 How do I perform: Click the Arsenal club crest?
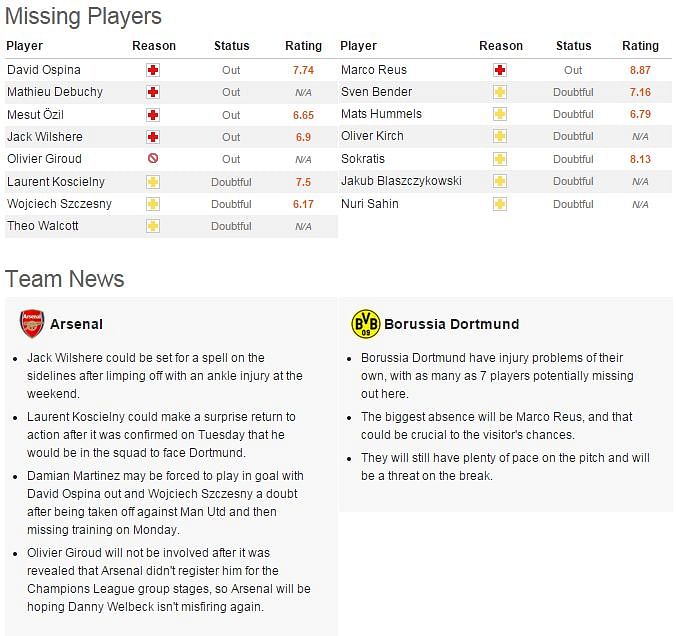[32, 323]
